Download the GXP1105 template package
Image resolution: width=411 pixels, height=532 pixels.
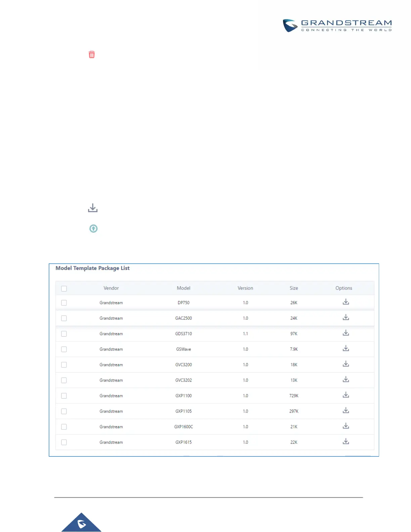[346, 410]
